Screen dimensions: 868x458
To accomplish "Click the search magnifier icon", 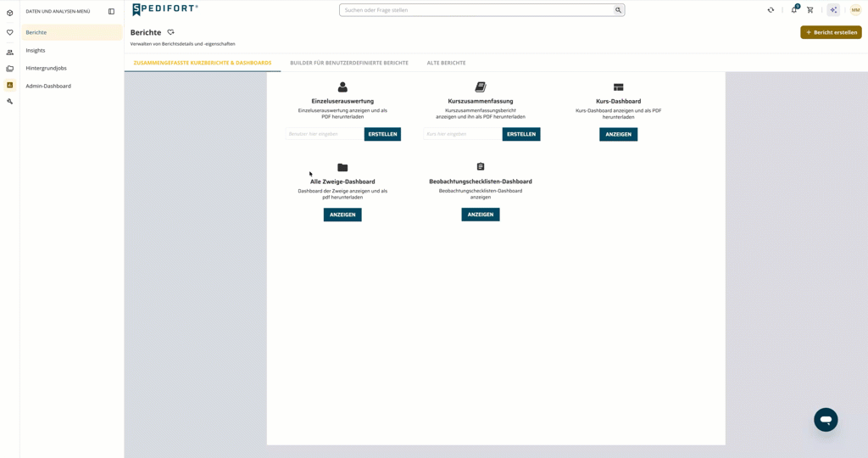I will [x=618, y=10].
